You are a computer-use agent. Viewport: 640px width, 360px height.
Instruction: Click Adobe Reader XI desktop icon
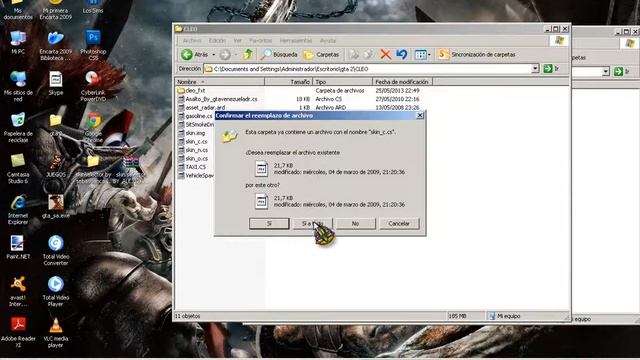pos(18,332)
